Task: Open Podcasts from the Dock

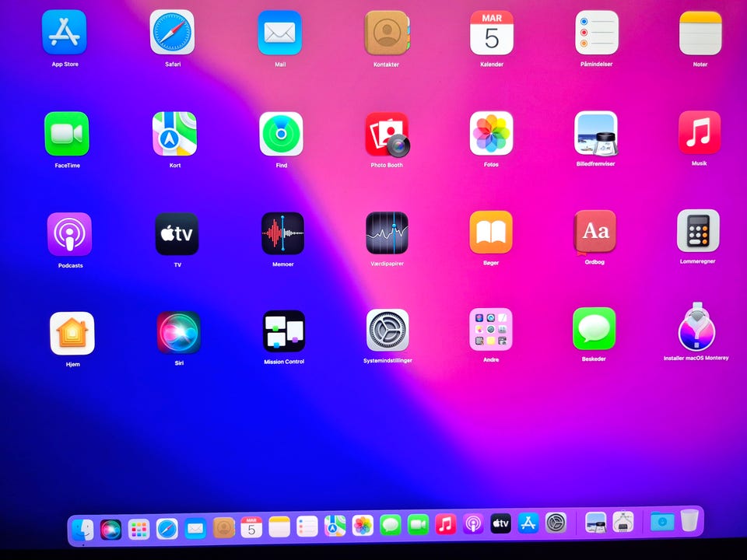Action: pyautogui.click(x=473, y=524)
